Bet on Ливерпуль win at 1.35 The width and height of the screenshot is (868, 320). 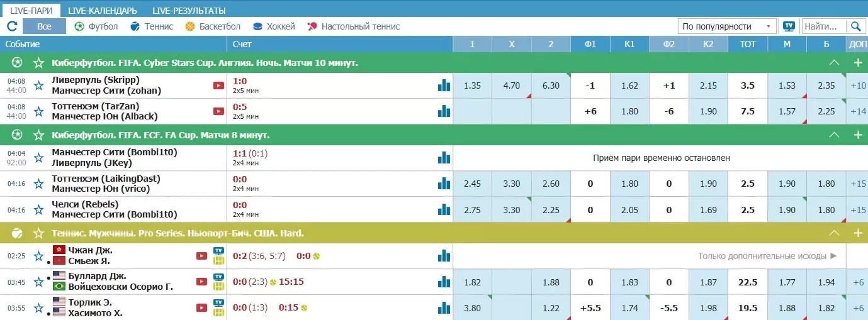click(x=472, y=86)
